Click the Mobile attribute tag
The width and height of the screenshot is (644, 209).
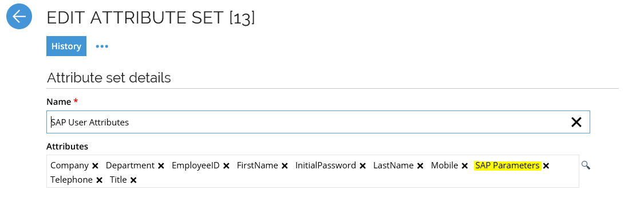click(444, 165)
